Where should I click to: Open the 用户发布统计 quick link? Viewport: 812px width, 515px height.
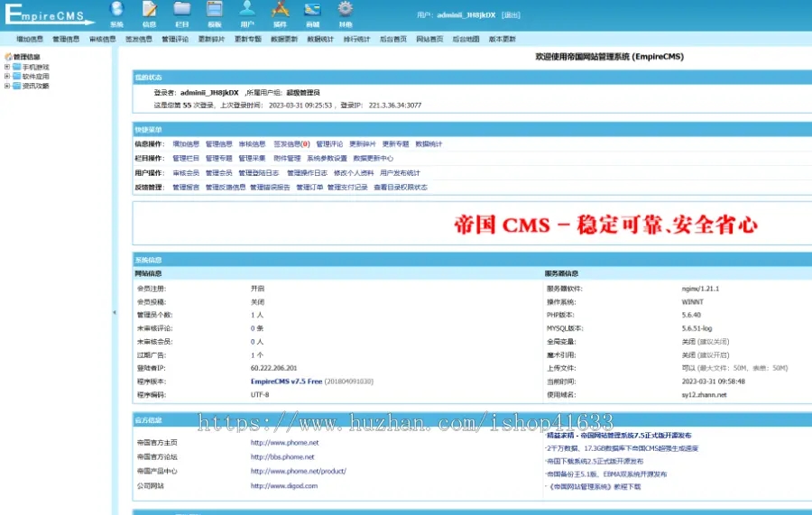point(400,173)
